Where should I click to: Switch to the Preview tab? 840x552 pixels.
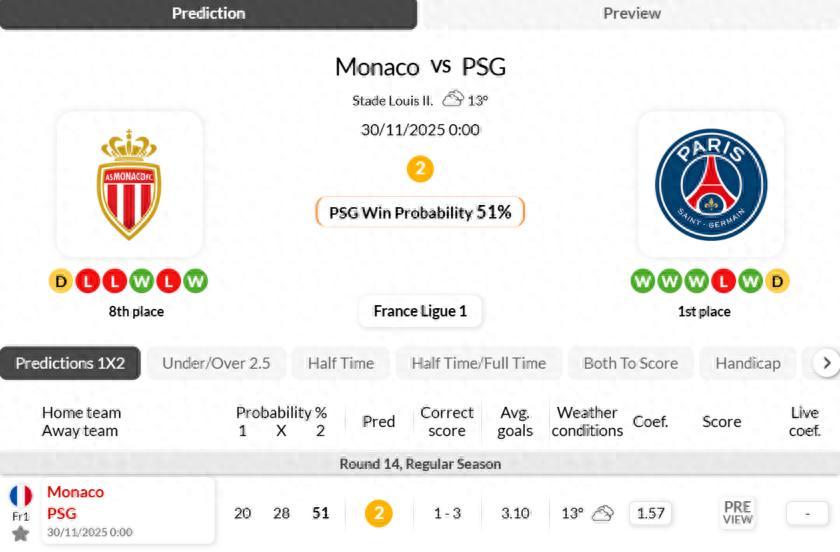(x=631, y=13)
